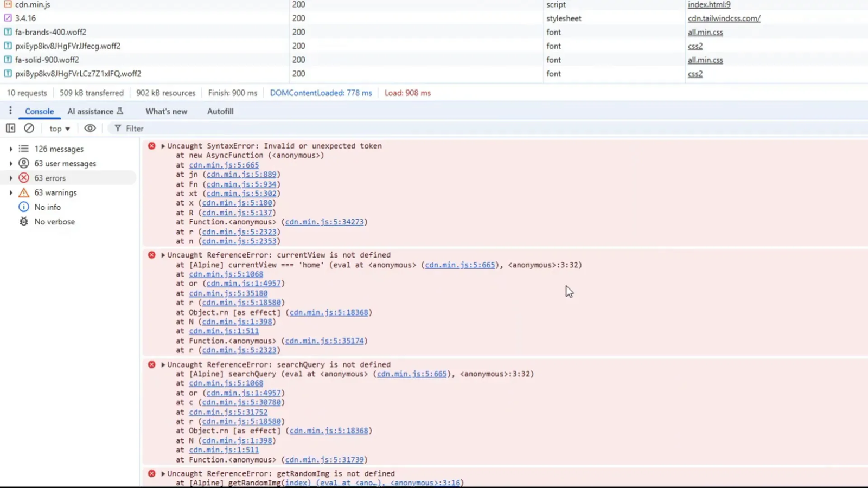Select the 126 messages entry in sidebar
Image resolution: width=868 pixels, height=488 pixels.
[58, 149]
